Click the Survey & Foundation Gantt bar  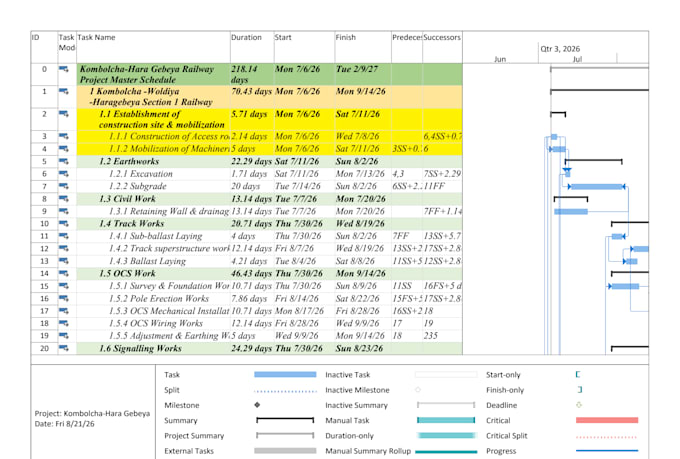625,286
